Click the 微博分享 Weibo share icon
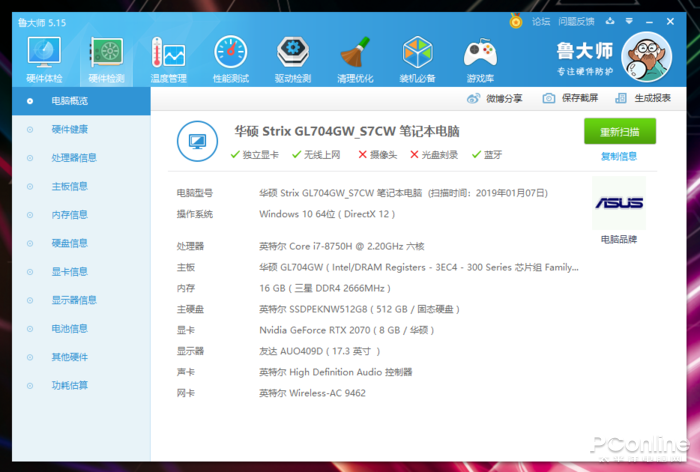Screen dimensions: 700x472 pos(473,98)
